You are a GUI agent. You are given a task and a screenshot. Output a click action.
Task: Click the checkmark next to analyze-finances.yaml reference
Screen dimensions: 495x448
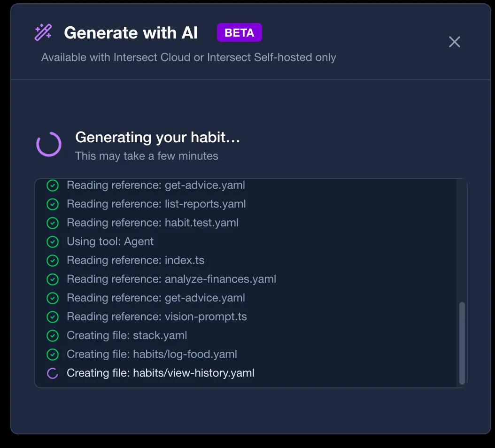[53, 279]
